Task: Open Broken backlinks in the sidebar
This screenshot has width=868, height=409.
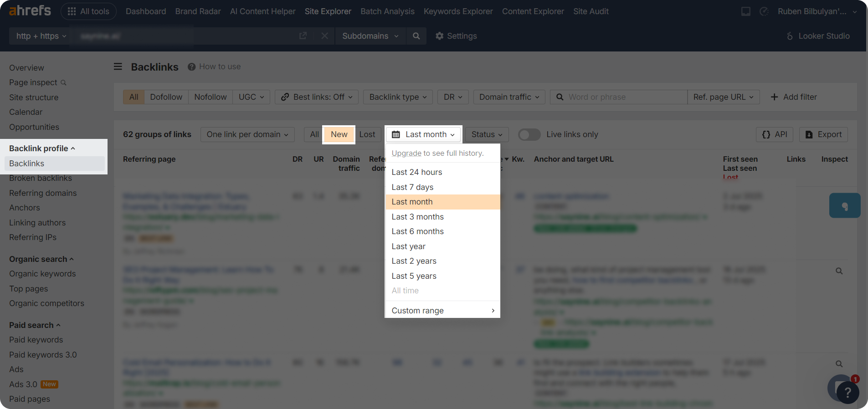Action: [x=41, y=178]
